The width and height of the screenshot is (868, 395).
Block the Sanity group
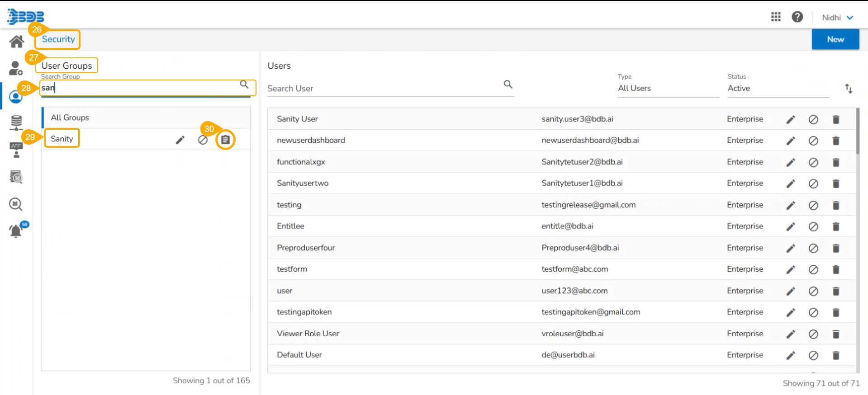pyautogui.click(x=203, y=140)
